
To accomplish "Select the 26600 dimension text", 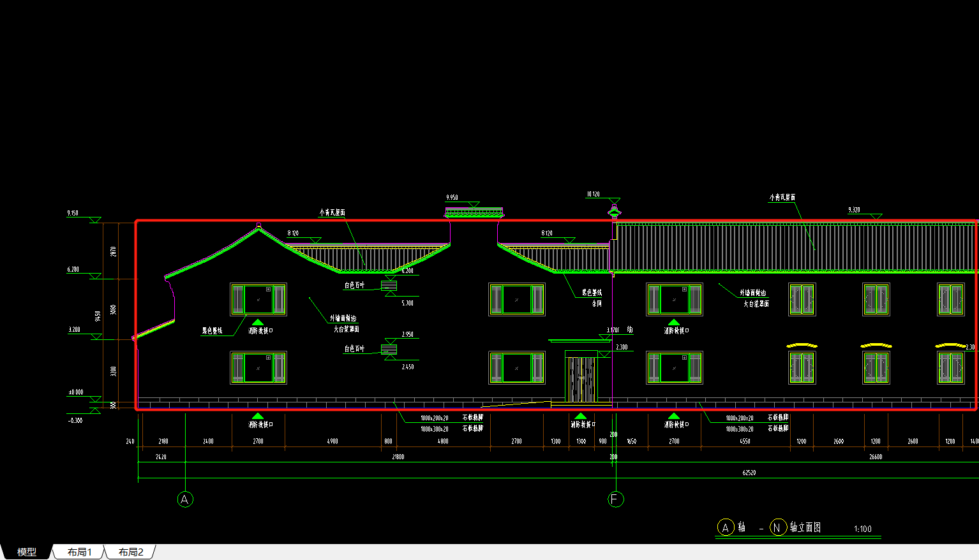I will click(876, 457).
